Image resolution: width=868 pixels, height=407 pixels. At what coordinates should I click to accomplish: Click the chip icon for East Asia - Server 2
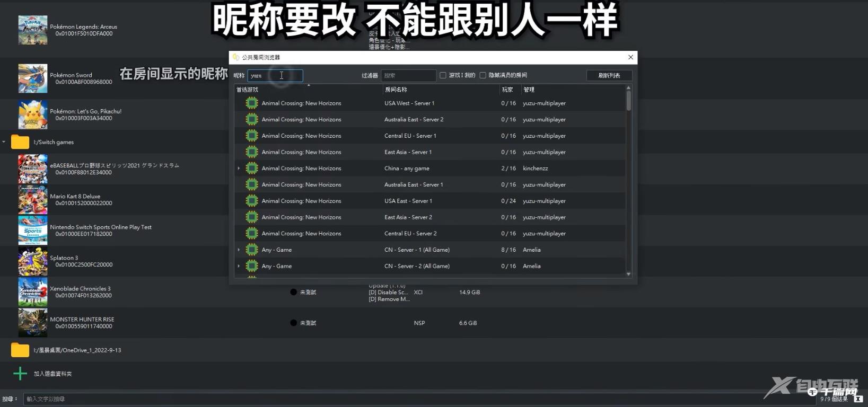(252, 217)
